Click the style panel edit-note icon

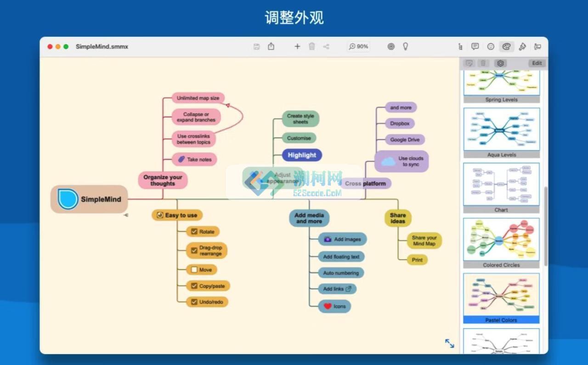pos(469,63)
